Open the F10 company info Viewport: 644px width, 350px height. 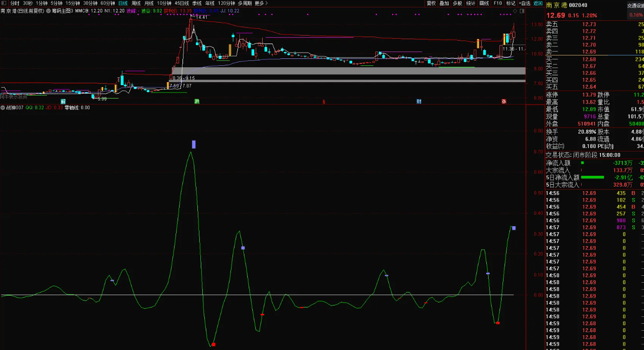tap(497, 3)
